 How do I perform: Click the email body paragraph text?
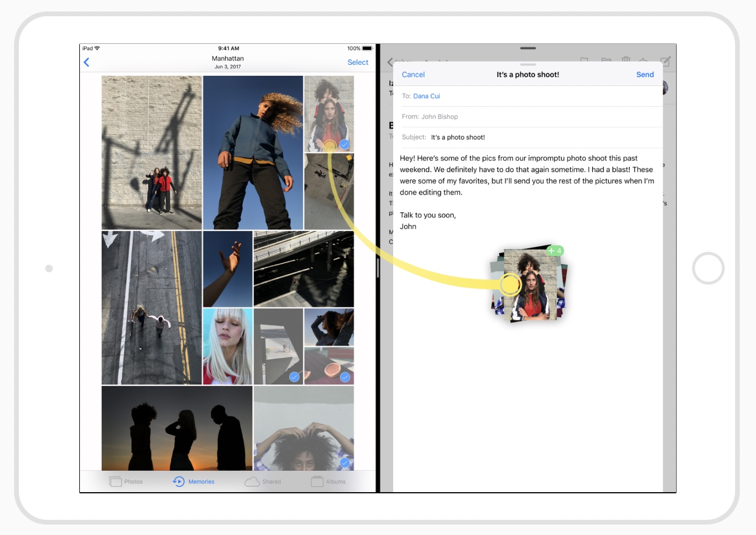527,175
